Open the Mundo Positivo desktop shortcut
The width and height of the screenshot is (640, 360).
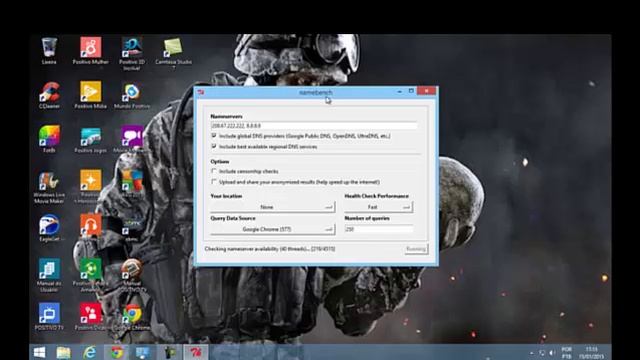[x=132, y=95]
